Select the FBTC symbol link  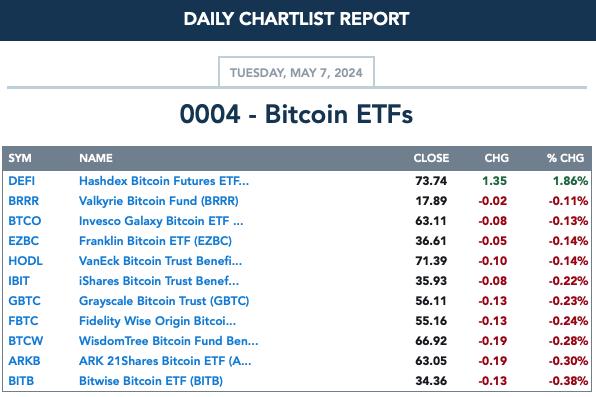[23, 321]
